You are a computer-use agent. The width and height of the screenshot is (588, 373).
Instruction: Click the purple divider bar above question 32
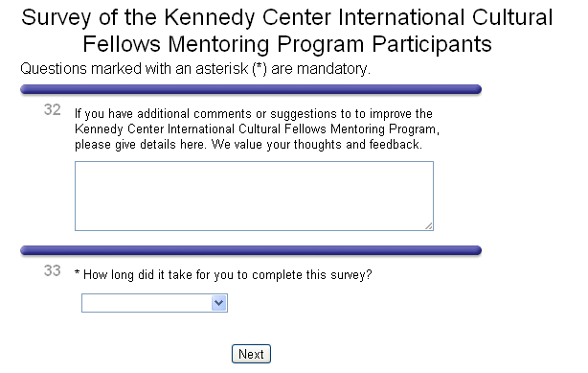251,89
